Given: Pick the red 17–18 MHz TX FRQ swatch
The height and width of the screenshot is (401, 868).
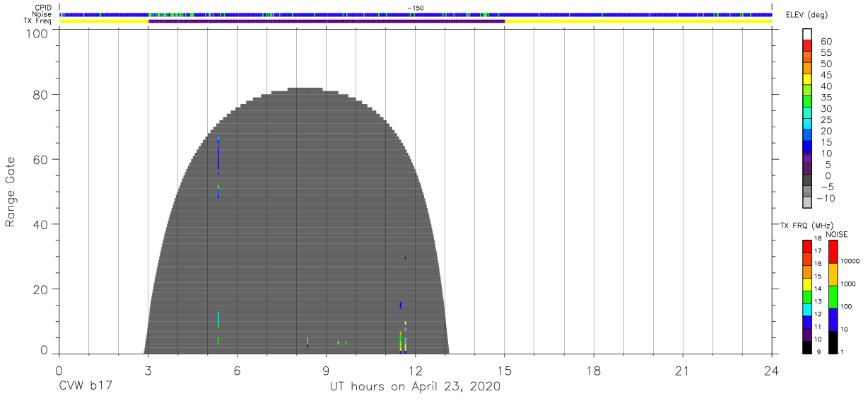Looking at the screenshot, I should point(807,247).
